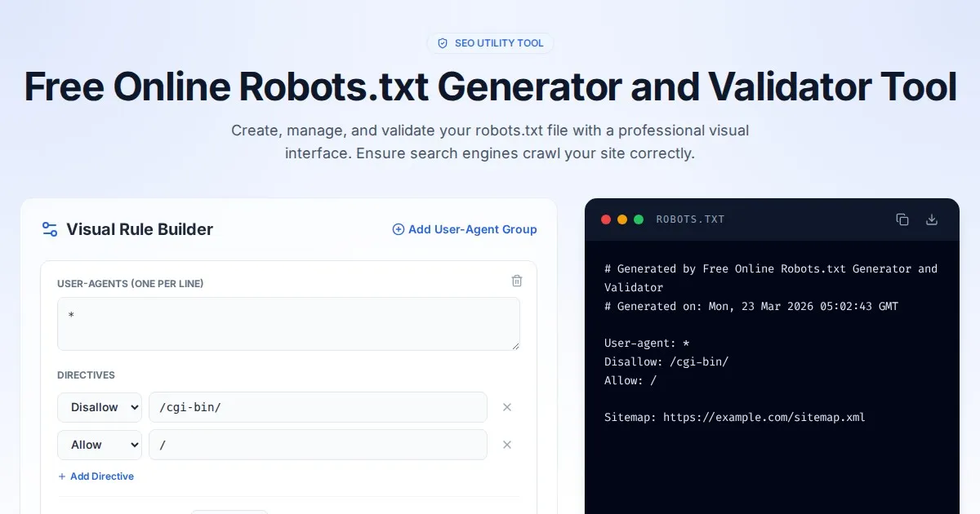Download the generated robots.txt file
The width and height of the screenshot is (980, 514).
[931, 219]
